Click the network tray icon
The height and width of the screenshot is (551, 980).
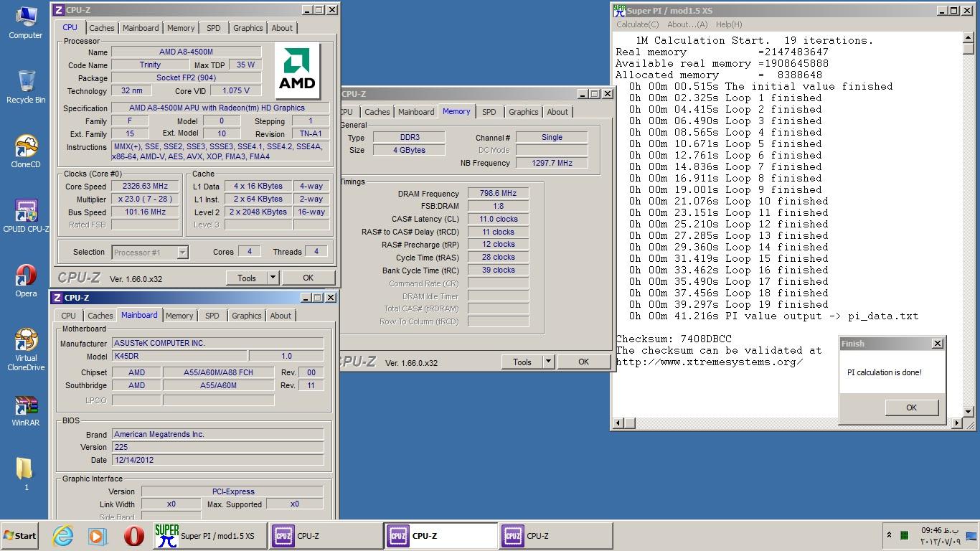pos(971,536)
